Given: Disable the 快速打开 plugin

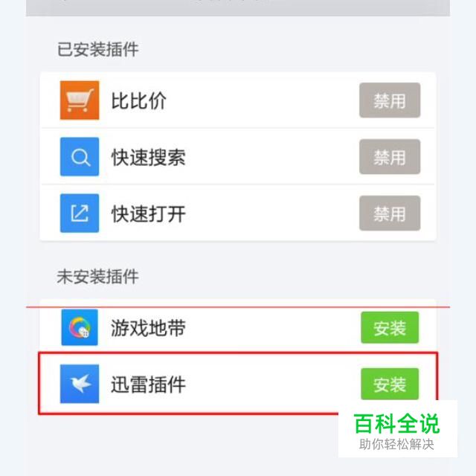Looking at the screenshot, I should [x=390, y=213].
